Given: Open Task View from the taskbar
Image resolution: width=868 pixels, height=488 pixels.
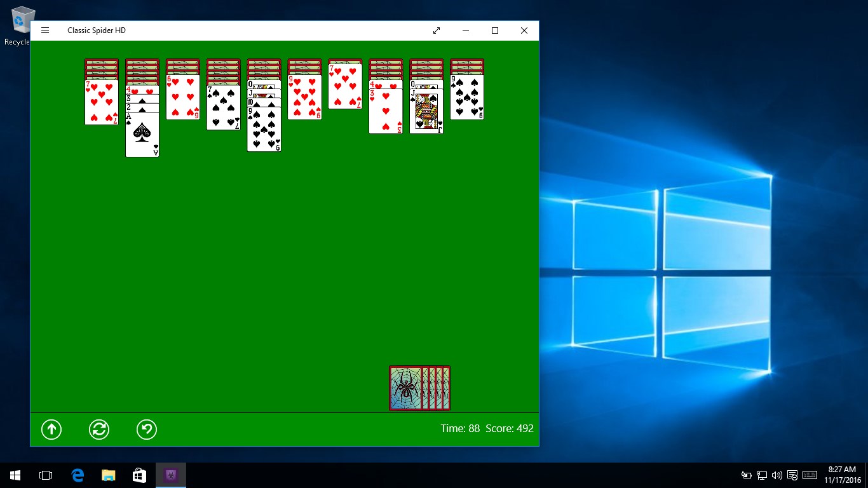Looking at the screenshot, I should 46,475.
